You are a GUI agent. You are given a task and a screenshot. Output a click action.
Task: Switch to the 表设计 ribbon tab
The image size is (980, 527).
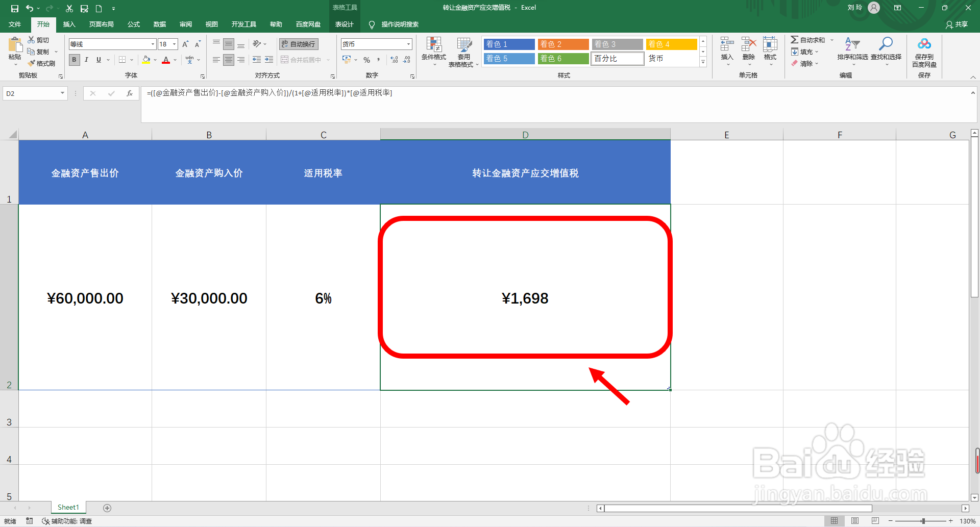coord(345,24)
